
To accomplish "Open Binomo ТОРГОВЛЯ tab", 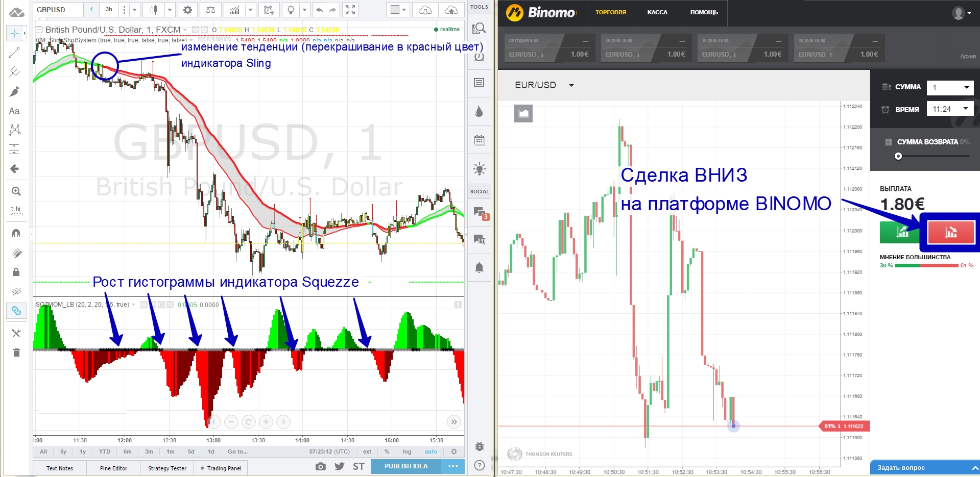I will pos(610,12).
